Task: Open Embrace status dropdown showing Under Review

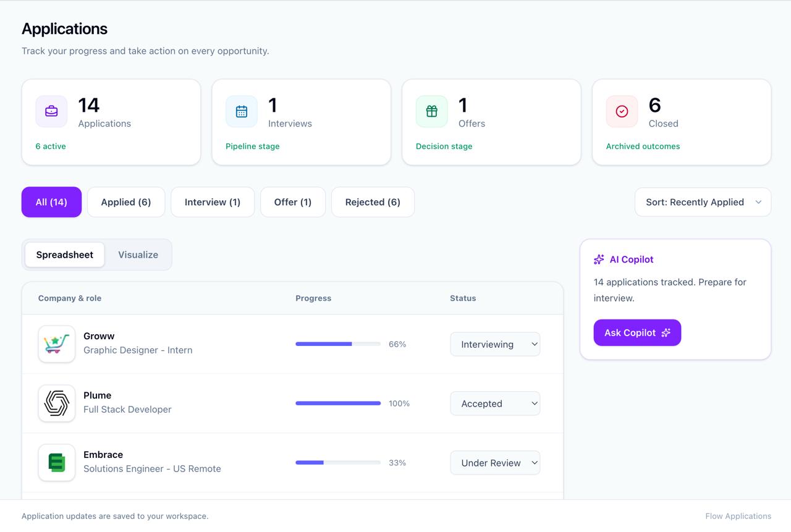Action: (x=495, y=463)
